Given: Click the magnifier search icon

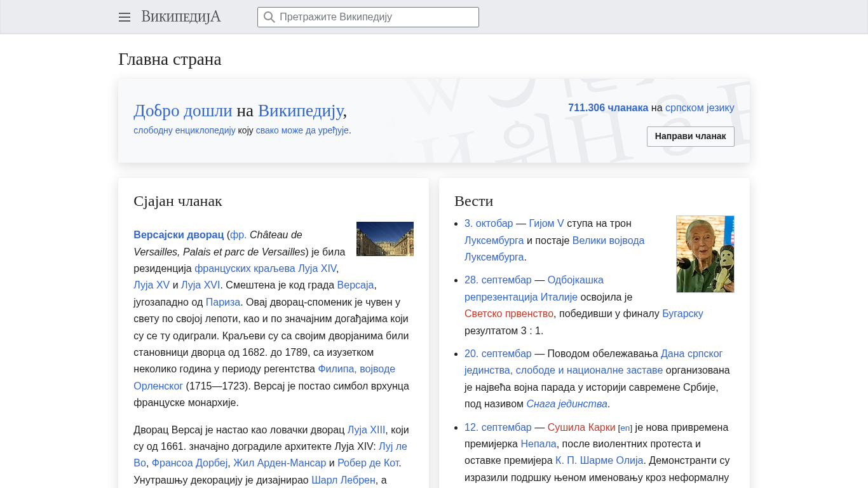Looking at the screenshot, I should 269,17.
